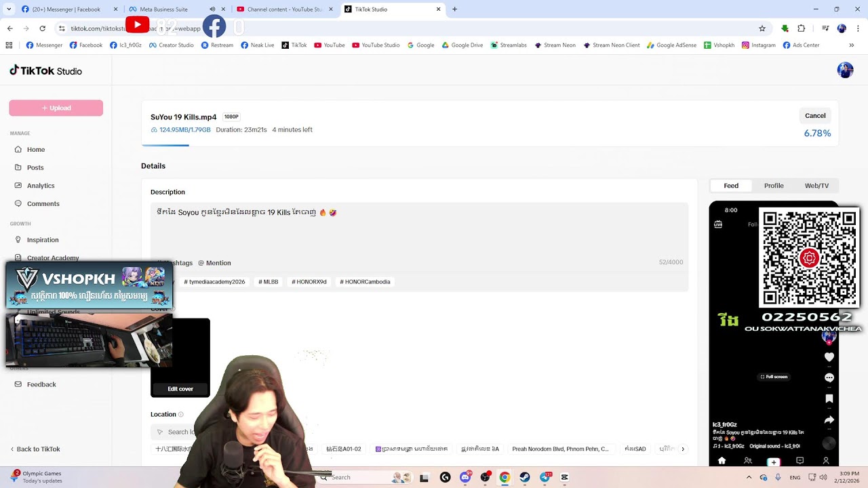
Task: Show more location suggestions with the arrow
Action: pyautogui.click(x=683, y=449)
